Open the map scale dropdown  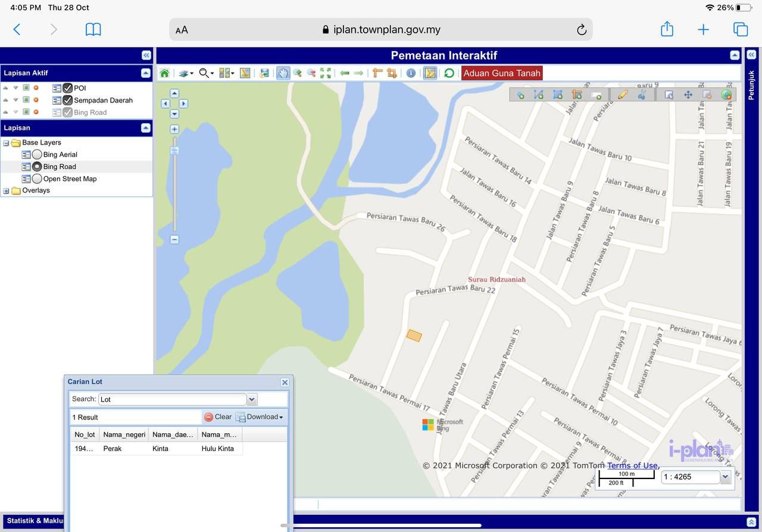pyautogui.click(x=725, y=477)
